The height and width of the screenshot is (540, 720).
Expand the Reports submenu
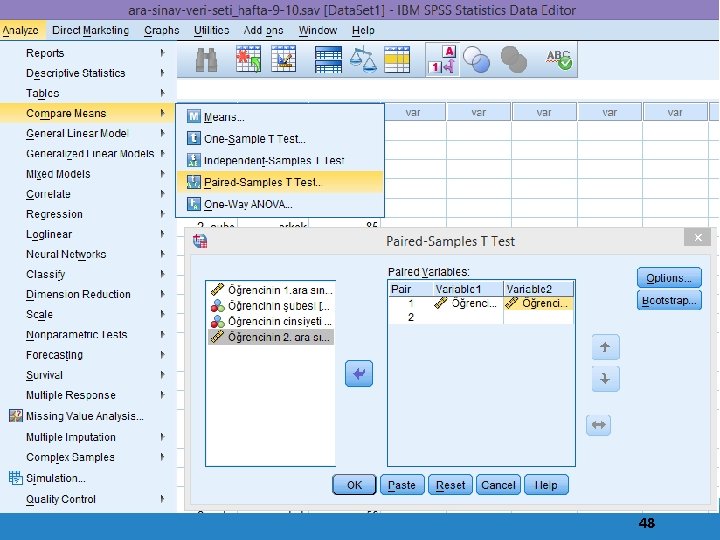click(89, 53)
